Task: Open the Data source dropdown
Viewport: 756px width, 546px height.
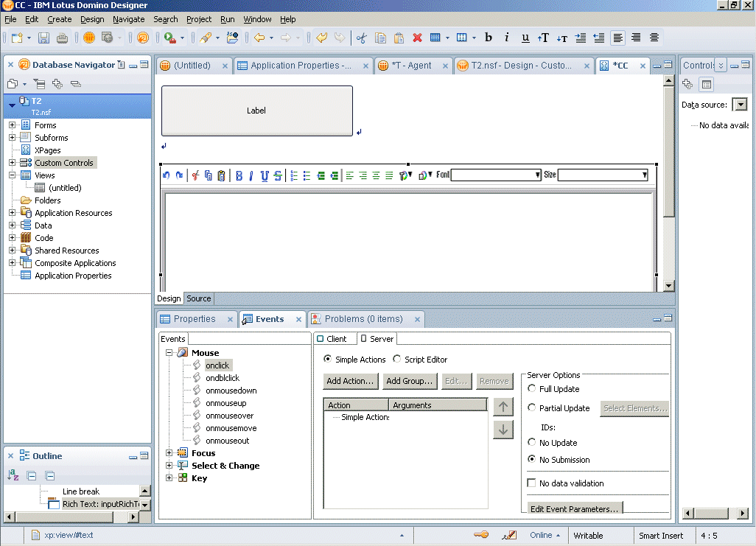Action: click(x=740, y=104)
